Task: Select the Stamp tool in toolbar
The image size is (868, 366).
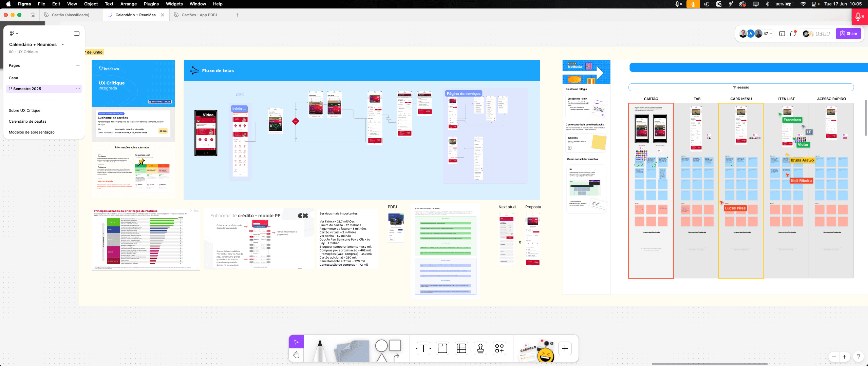Action: coord(480,348)
